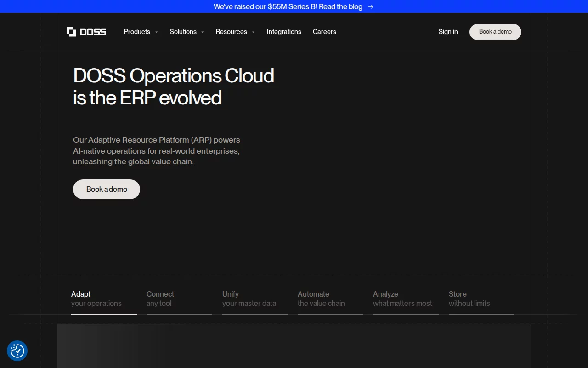The image size is (588, 368).
Task: Switch to Automate the value chain tab
Action: [330, 301]
